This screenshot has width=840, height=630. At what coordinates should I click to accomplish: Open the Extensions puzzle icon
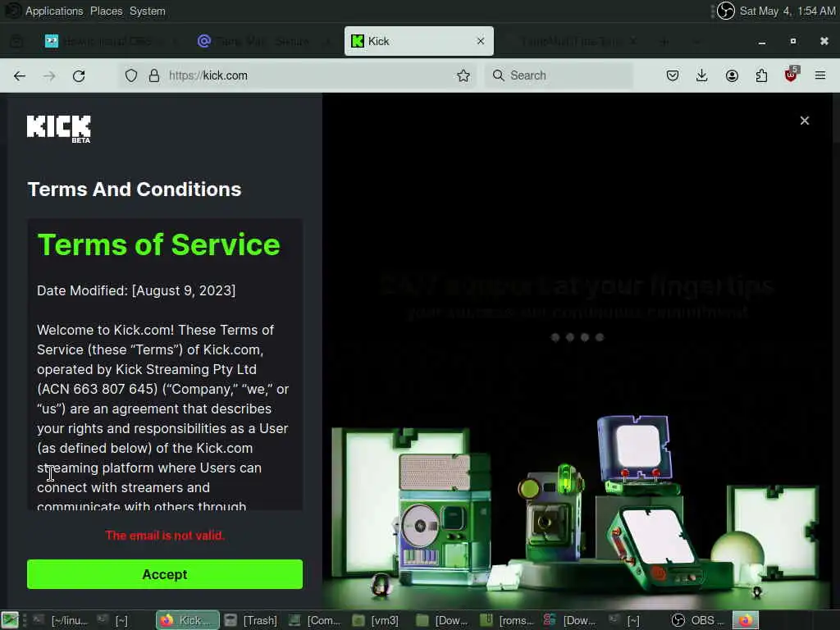[761, 75]
